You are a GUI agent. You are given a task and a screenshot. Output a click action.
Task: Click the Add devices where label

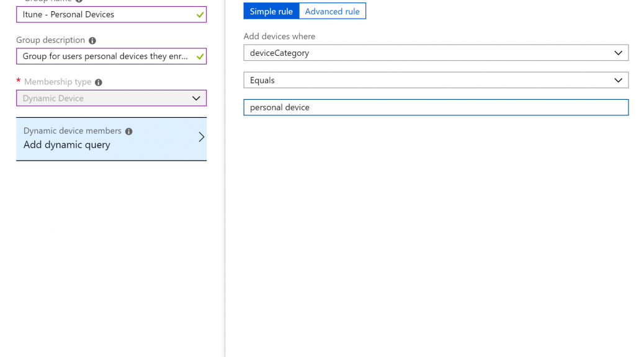(279, 37)
